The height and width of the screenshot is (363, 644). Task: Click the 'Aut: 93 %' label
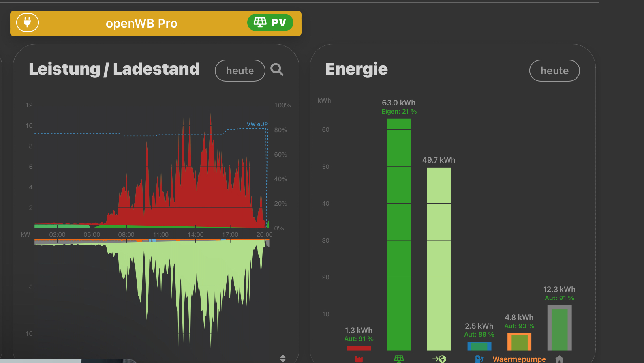519,326
